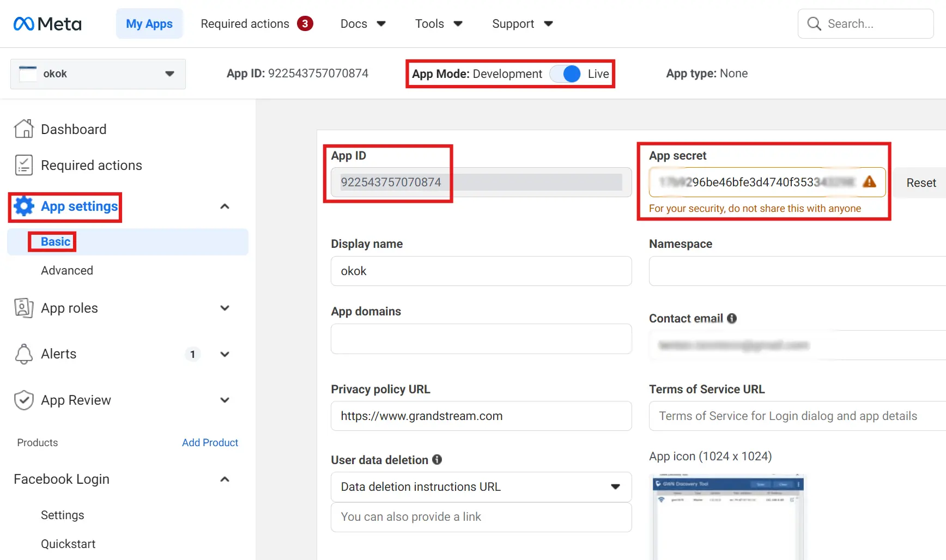This screenshot has width=946, height=560.
Task: Click the search magnifier icon
Action: pyautogui.click(x=814, y=23)
